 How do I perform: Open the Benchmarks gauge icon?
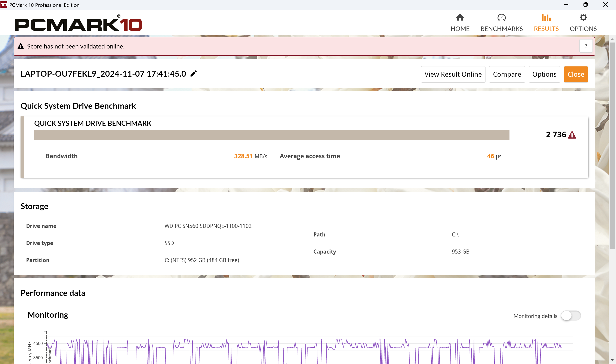click(501, 18)
